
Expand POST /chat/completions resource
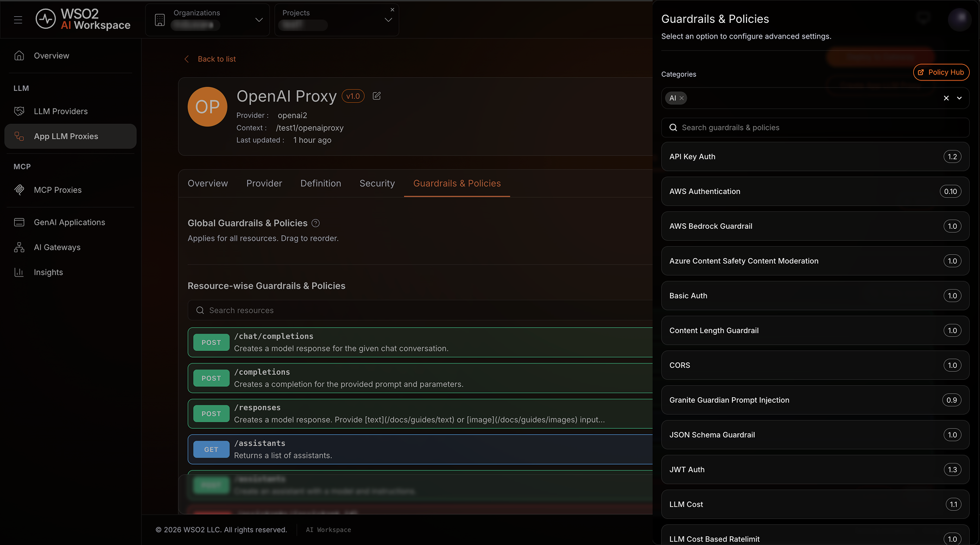coord(420,342)
